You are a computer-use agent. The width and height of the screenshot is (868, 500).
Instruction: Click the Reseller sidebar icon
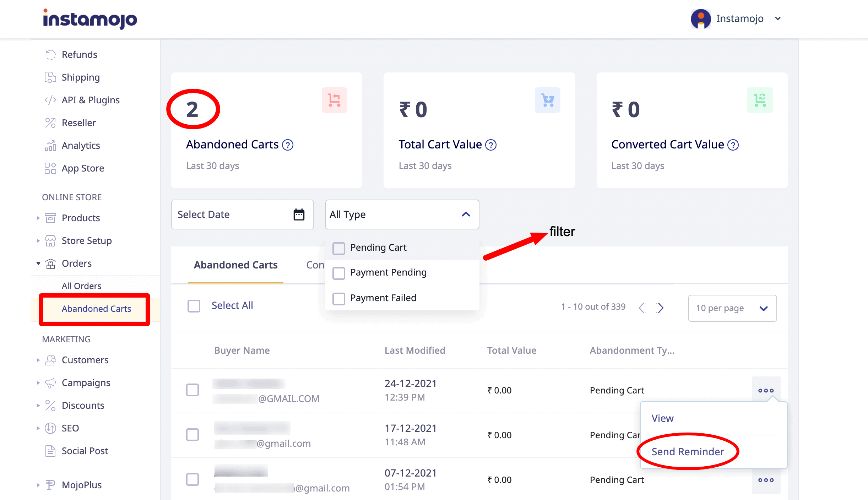(x=49, y=123)
